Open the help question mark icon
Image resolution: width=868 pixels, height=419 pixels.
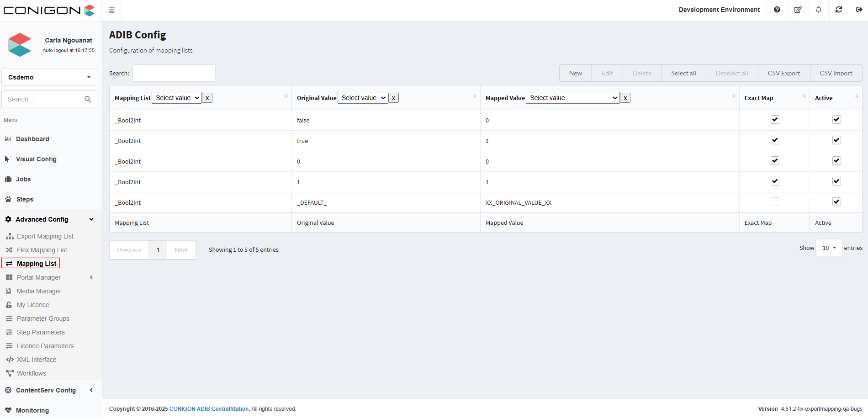(x=777, y=10)
